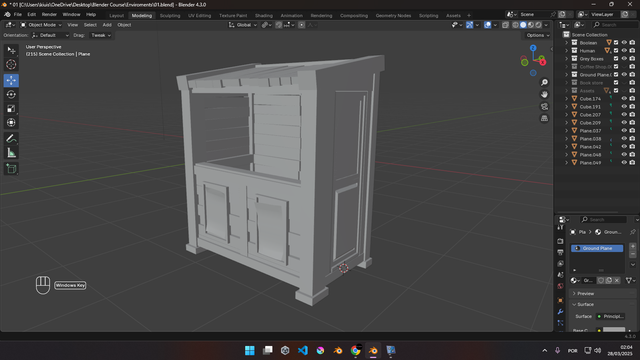Add a new material slot

tap(633, 247)
